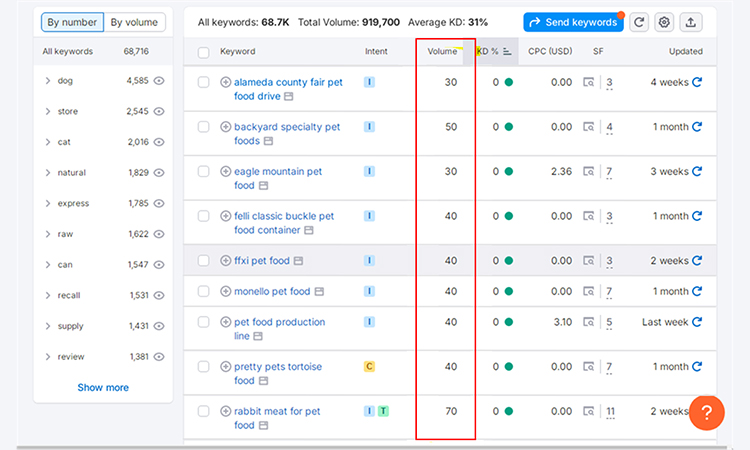The image size is (750, 450).
Task: Click Show more groups link
Action: coord(103,387)
